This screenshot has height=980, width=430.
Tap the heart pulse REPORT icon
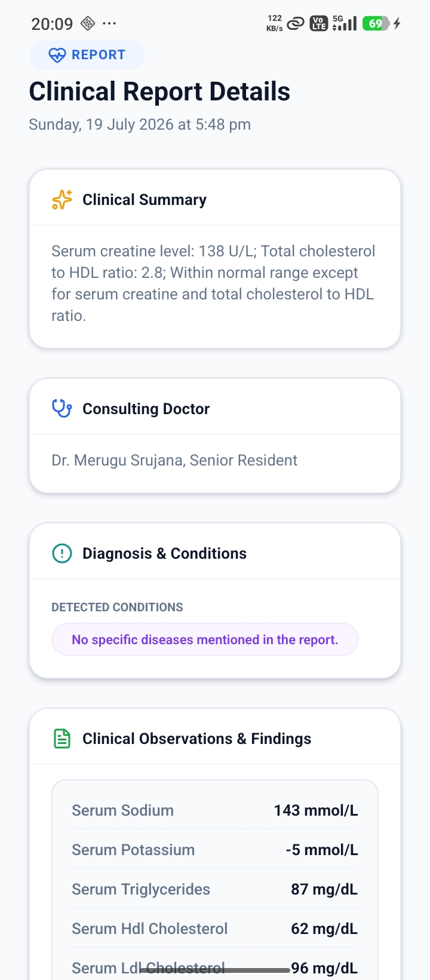(x=57, y=55)
